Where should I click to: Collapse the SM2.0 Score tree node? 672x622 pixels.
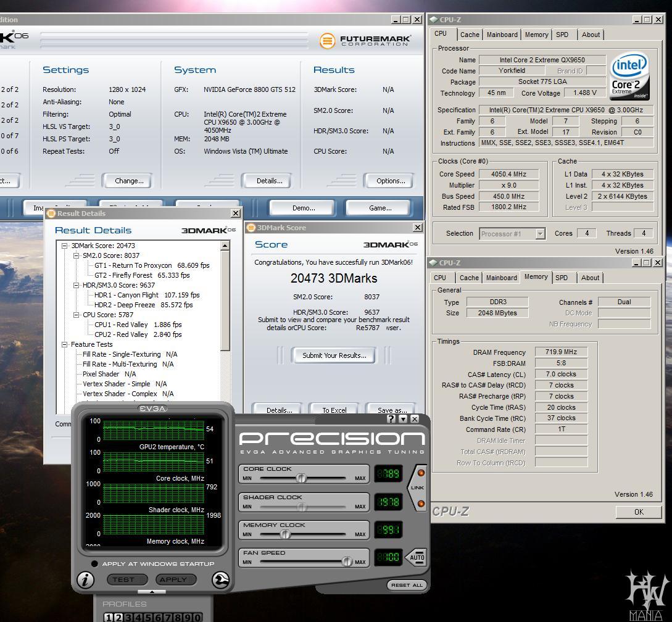click(x=76, y=255)
